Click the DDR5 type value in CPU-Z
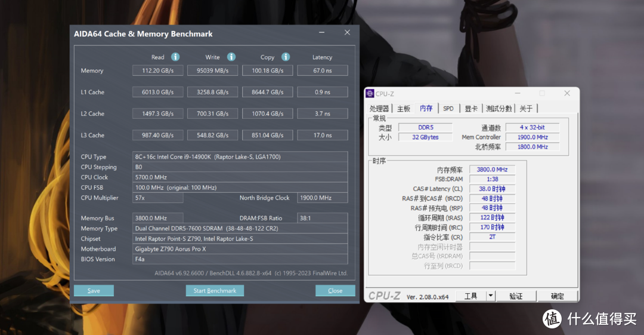Image resolution: width=644 pixels, height=335 pixels. coord(426,127)
